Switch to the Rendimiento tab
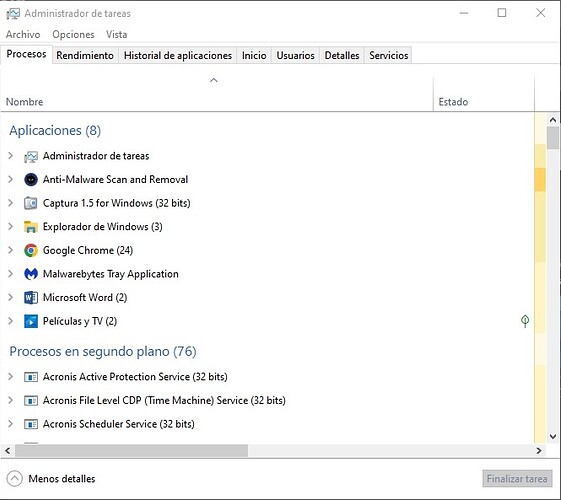The image size is (561, 500). [x=85, y=55]
